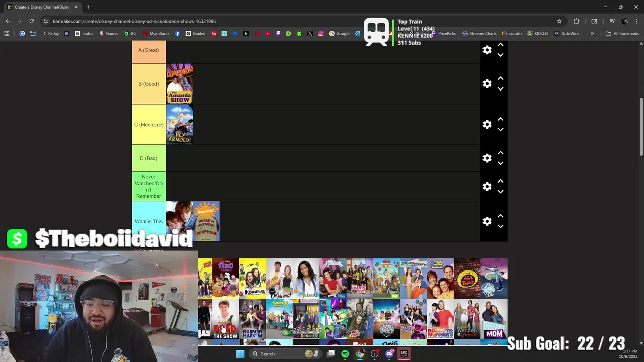Expand hidden bookmarks with the chevron

tap(592, 34)
